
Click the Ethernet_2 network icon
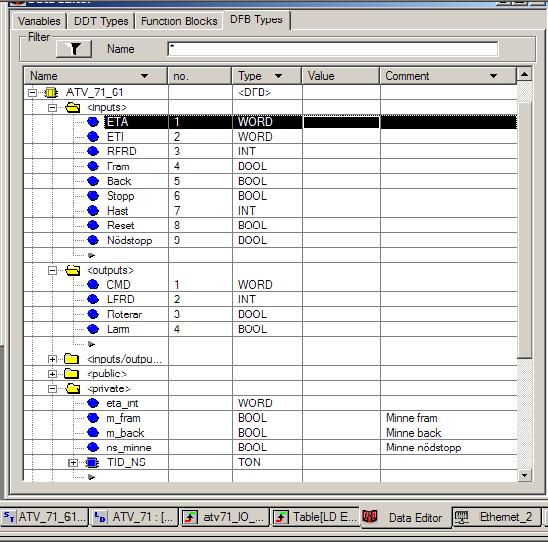[x=462, y=517]
